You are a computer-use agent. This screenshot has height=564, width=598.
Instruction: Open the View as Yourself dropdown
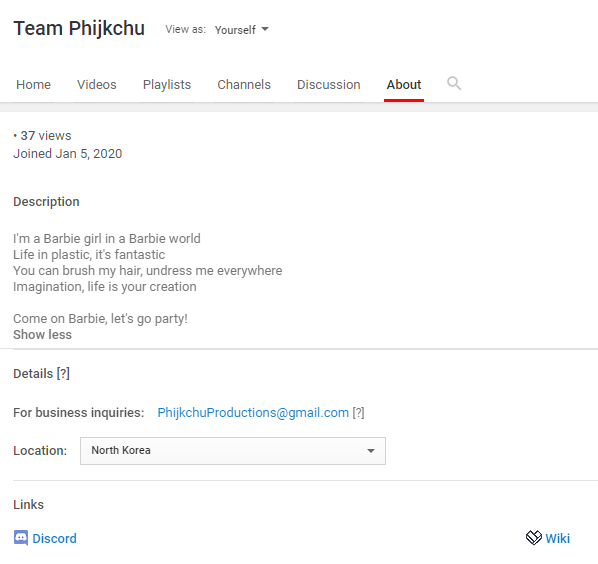(x=241, y=30)
